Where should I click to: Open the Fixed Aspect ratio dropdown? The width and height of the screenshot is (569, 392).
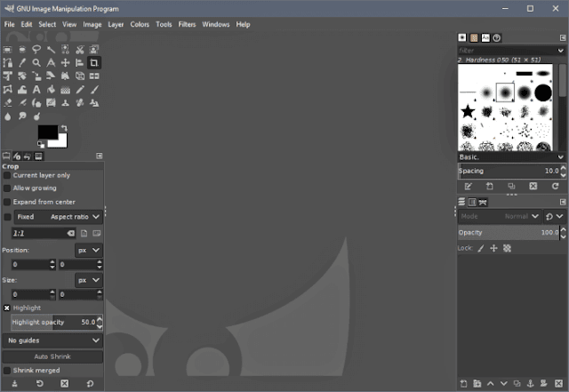(59, 217)
